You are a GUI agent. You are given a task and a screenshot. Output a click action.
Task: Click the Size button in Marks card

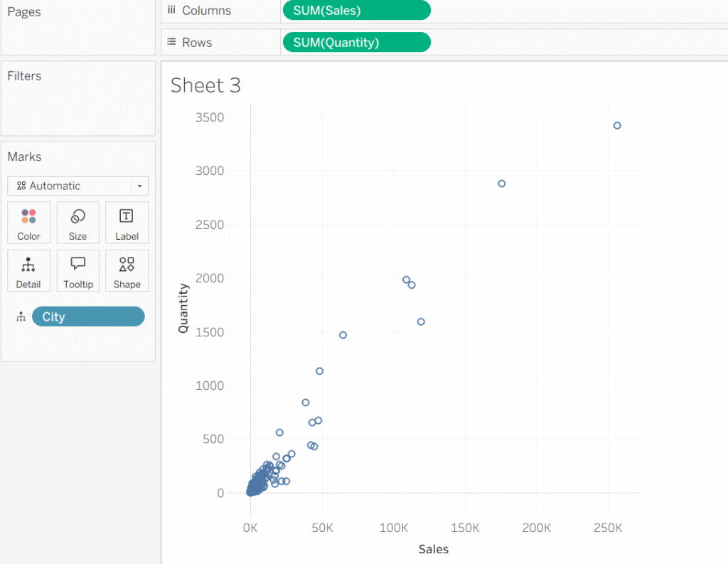pyautogui.click(x=77, y=223)
